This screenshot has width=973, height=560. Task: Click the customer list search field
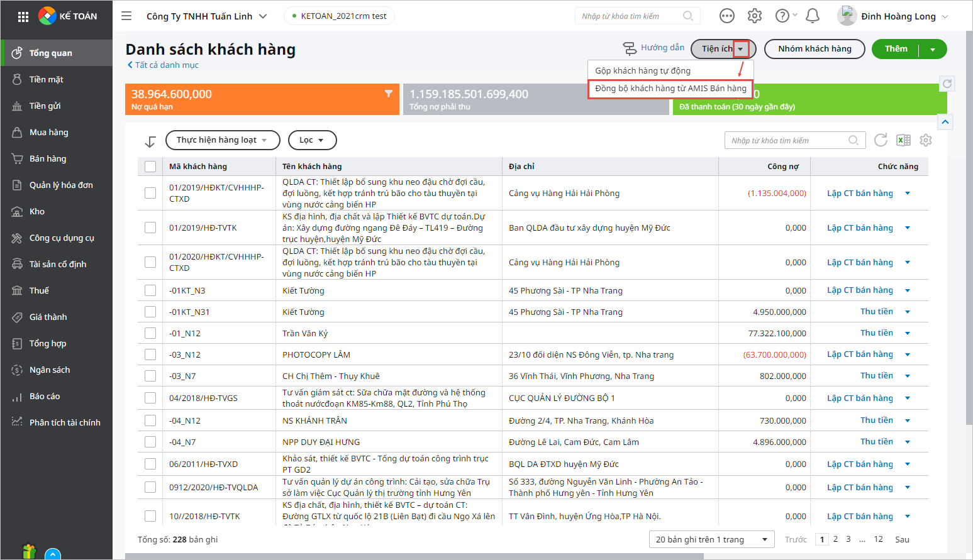[786, 141]
